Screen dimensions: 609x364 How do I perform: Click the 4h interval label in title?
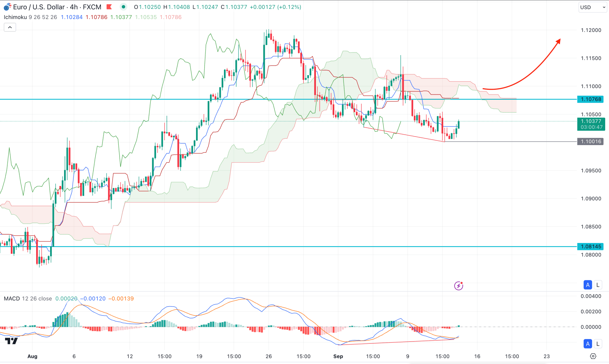click(74, 7)
